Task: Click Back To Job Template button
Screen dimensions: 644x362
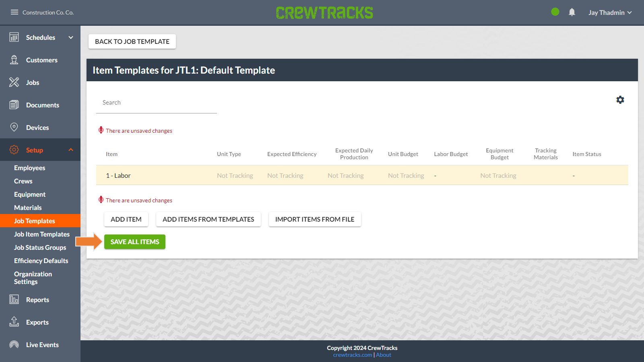Action: tap(132, 41)
